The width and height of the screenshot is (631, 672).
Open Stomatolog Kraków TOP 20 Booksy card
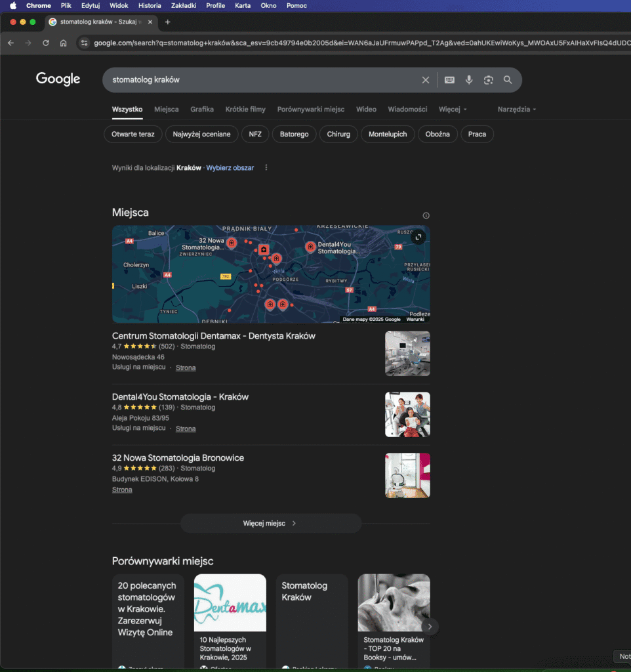pyautogui.click(x=394, y=621)
